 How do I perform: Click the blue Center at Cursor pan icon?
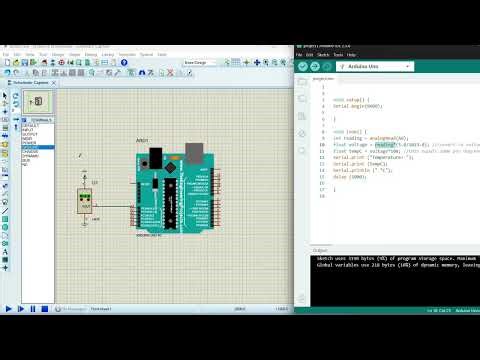[257, 62]
